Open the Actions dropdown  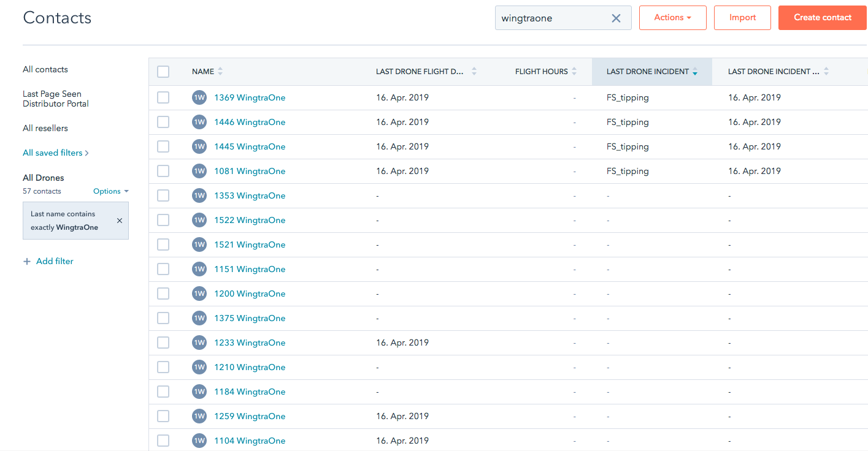[672, 18]
